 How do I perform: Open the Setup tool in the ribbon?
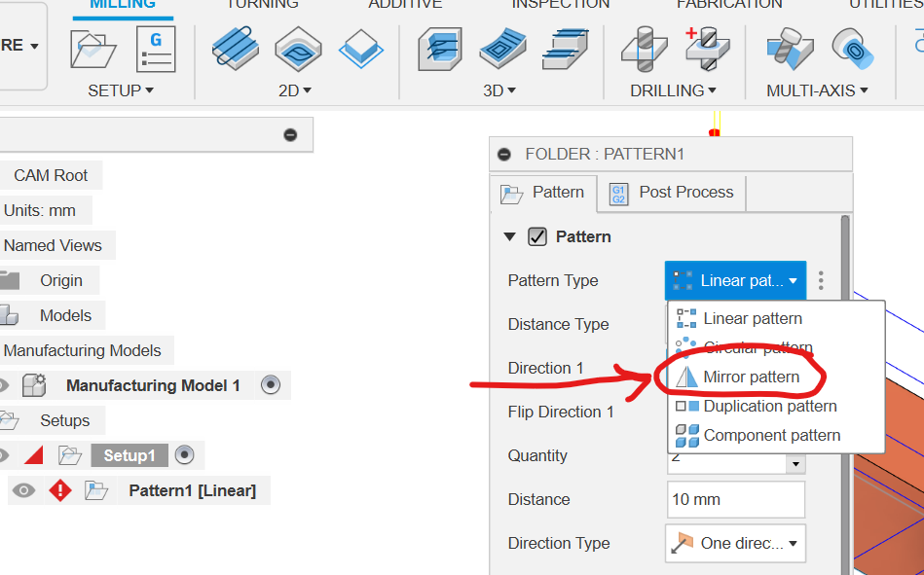point(92,49)
